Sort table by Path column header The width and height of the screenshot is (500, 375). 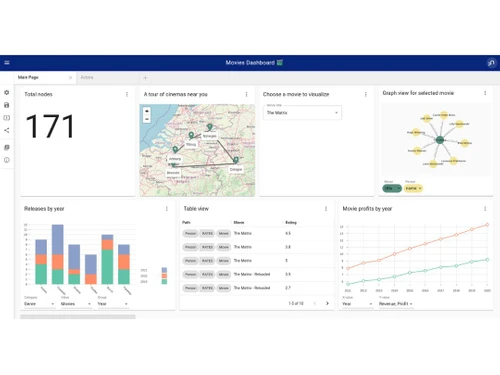(186, 222)
